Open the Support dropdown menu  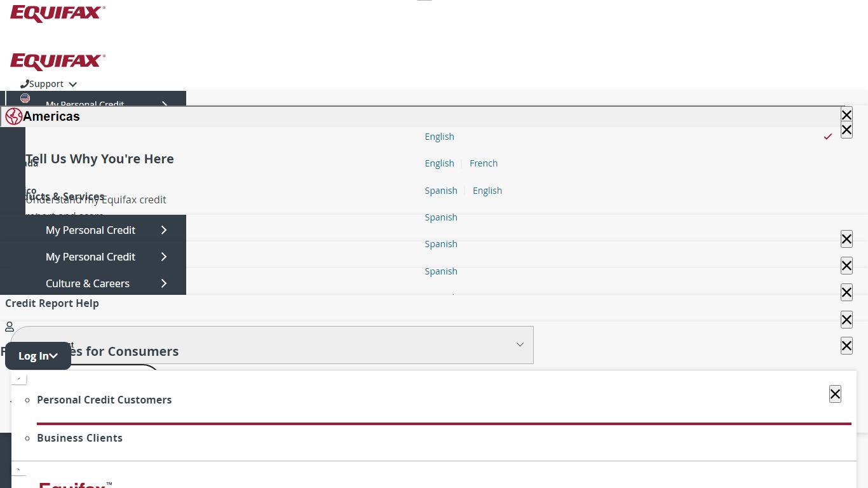point(48,84)
